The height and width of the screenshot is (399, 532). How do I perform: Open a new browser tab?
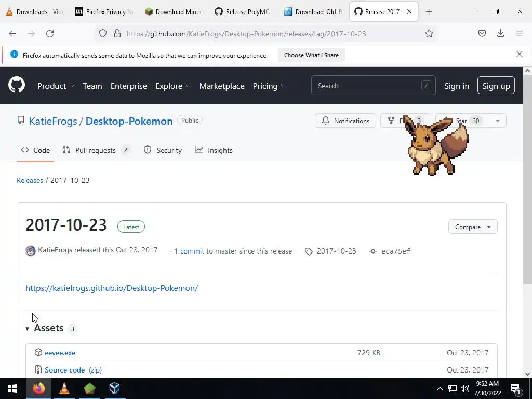tap(429, 12)
